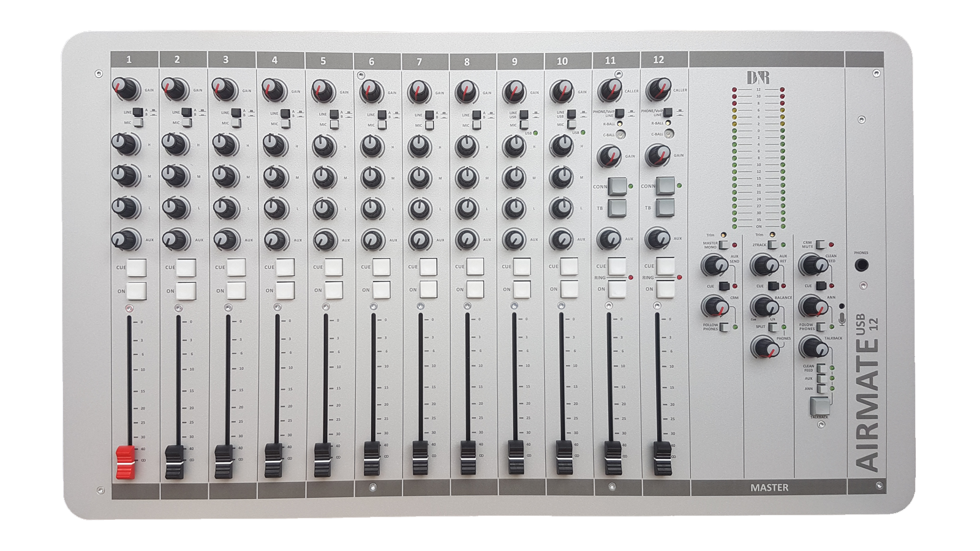Adjust the LOW EQ knob on channel 7
This screenshot has height=551, width=980.
[421, 208]
